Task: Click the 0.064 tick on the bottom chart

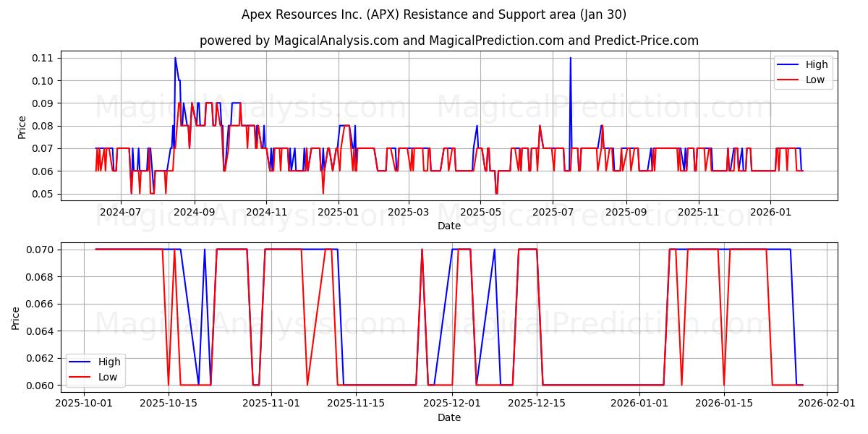Action: click(41, 331)
